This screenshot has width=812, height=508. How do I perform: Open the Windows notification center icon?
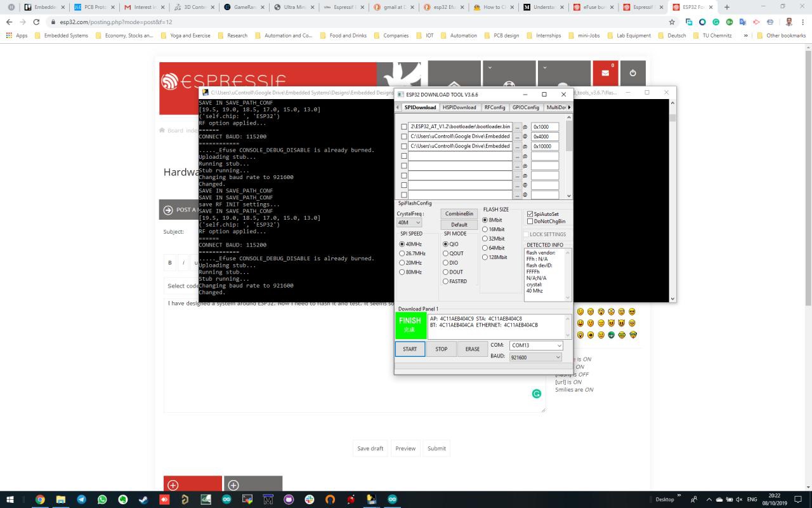point(798,500)
